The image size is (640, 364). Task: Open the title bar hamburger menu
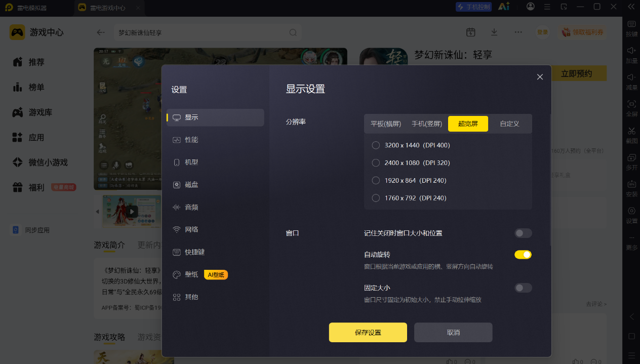(x=547, y=7)
